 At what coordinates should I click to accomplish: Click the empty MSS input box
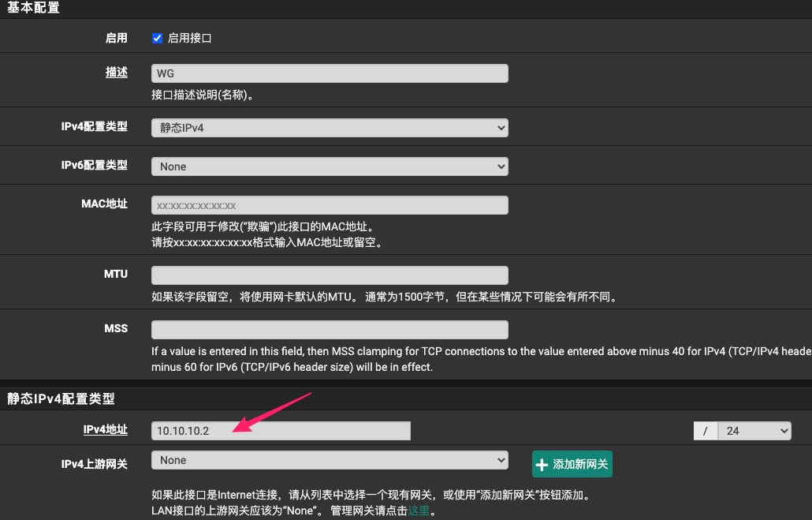tap(330, 329)
